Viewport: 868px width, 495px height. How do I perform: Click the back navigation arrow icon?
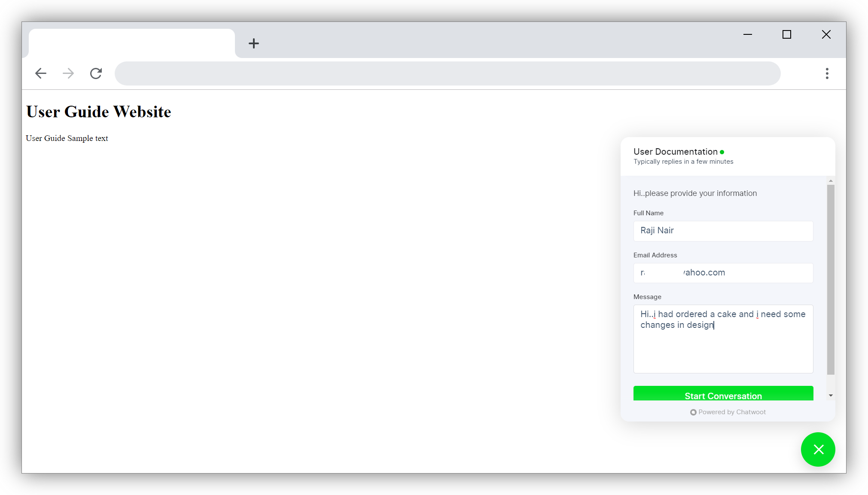click(40, 73)
